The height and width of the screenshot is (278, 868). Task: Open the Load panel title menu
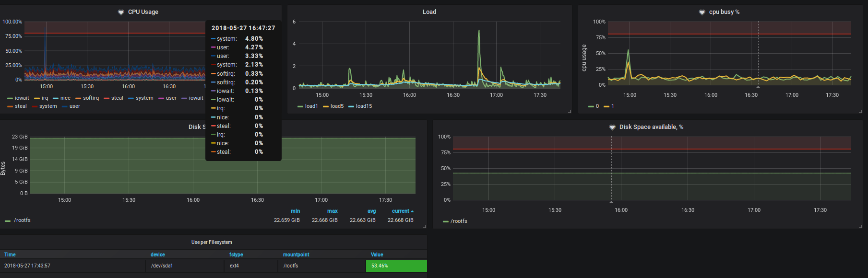coord(429,12)
